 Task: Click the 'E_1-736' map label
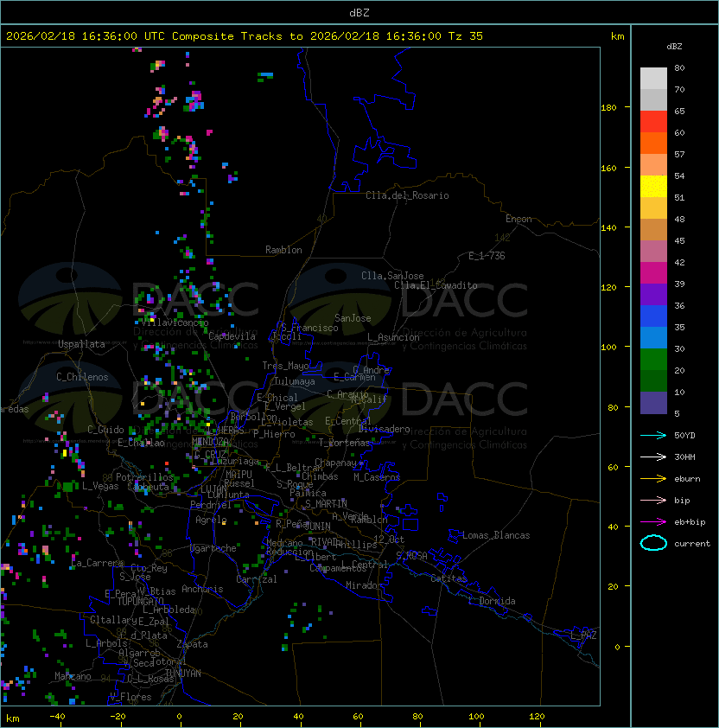(487, 256)
